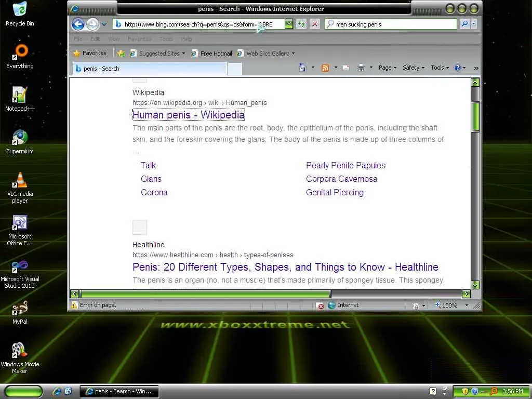
Task: Click the Home icon in command bar
Action: tap(303, 68)
